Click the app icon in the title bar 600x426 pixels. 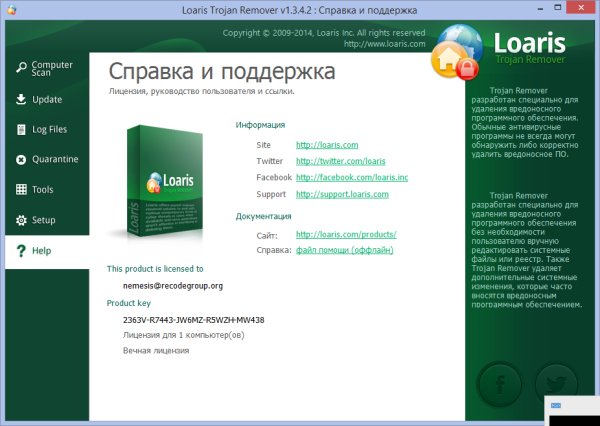tap(11, 10)
